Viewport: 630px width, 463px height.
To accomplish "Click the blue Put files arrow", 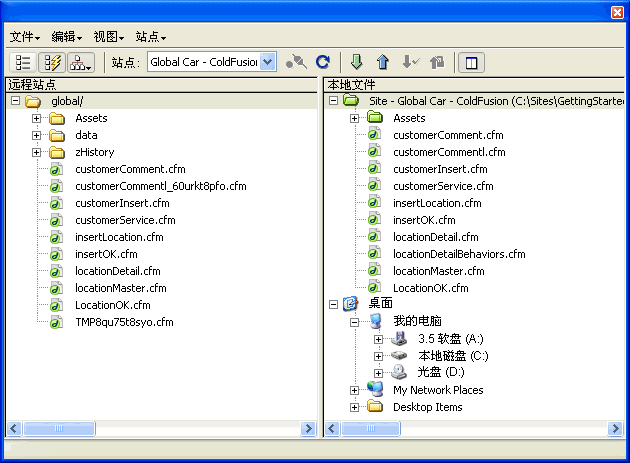I will click(382, 63).
